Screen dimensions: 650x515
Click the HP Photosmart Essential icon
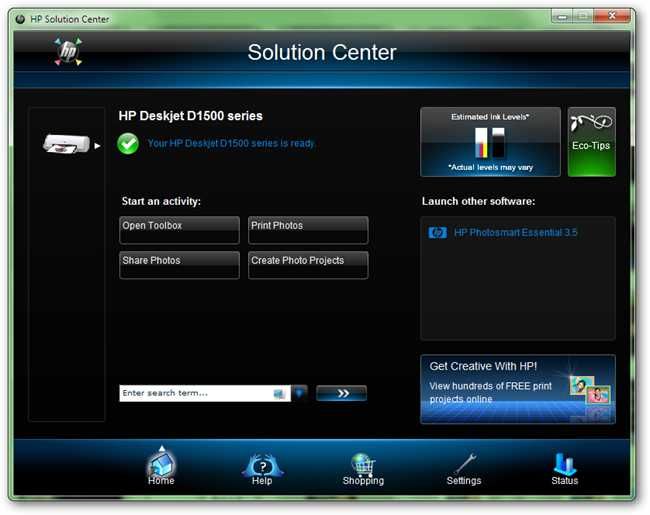437,233
